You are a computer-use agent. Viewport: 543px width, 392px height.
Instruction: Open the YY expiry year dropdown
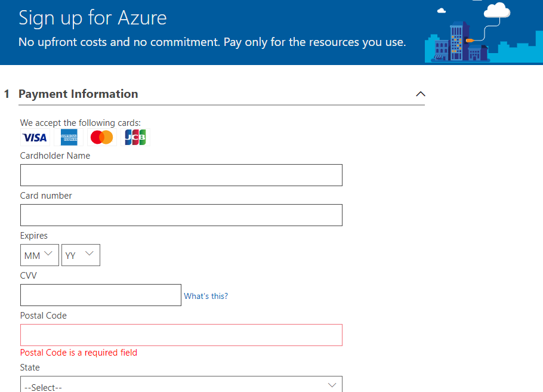coord(81,255)
